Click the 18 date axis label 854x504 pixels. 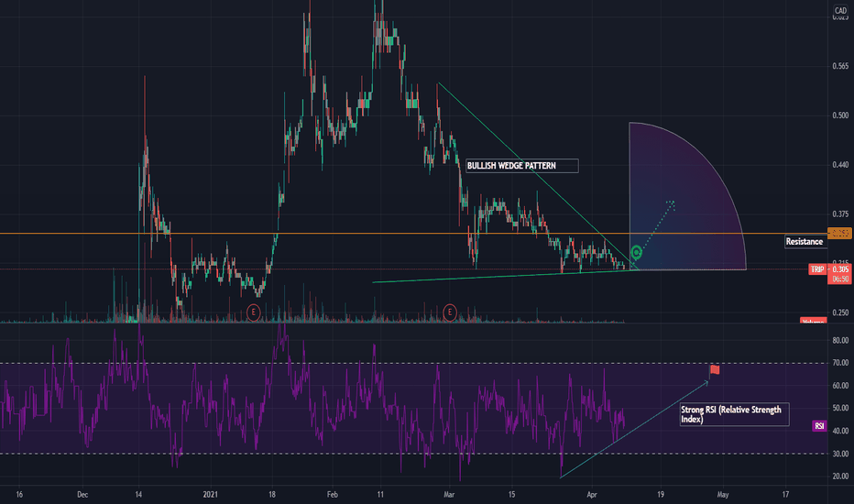[x=272, y=495]
